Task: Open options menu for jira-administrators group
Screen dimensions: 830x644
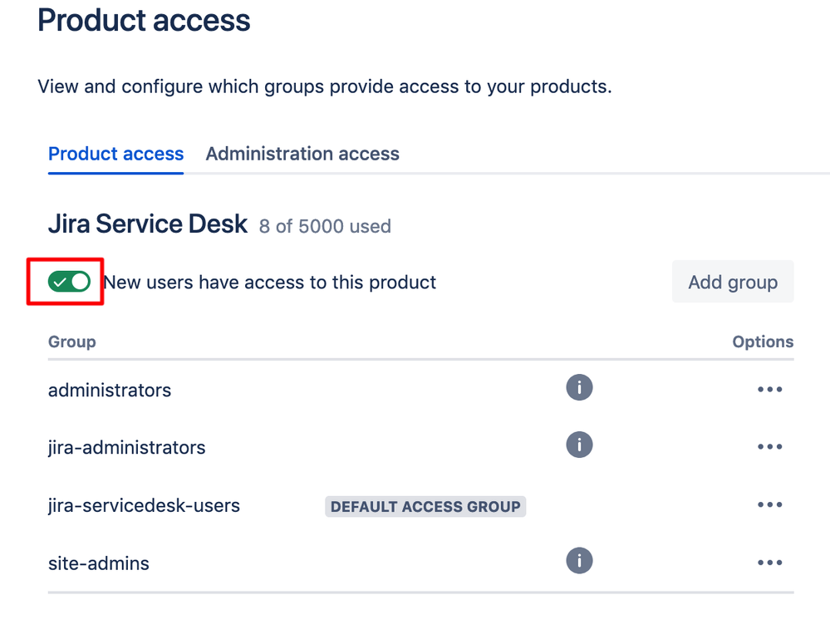Action: (769, 446)
